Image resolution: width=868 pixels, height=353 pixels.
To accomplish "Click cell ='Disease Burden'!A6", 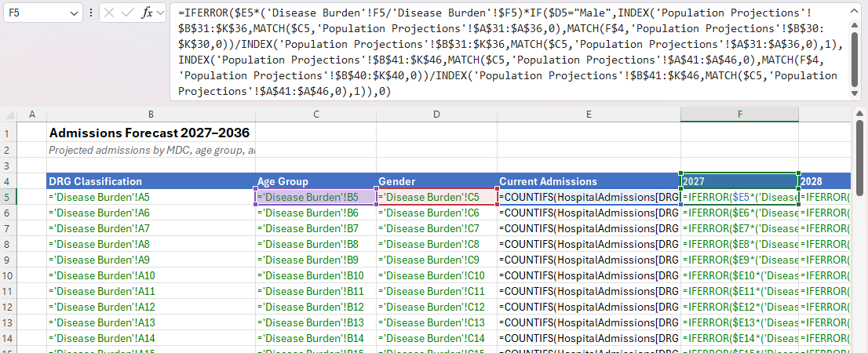I will (x=151, y=213).
